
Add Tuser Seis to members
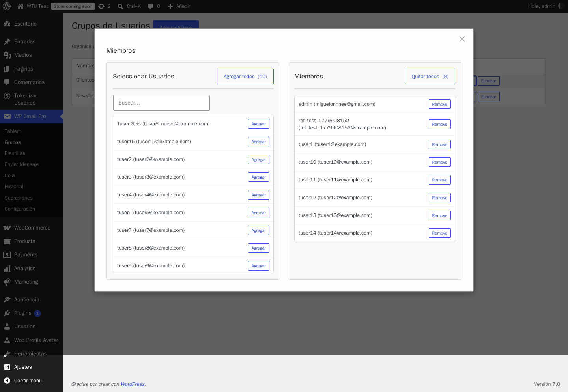259,124
